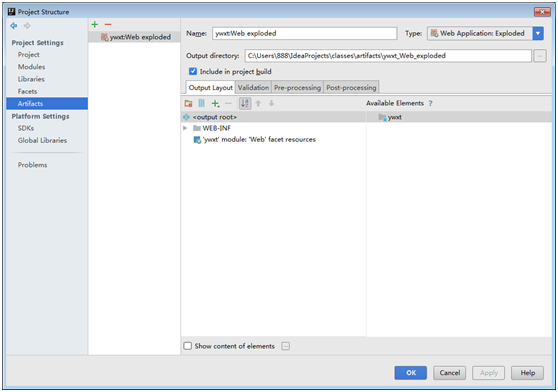Open Available Elements help question mark

pos(431,103)
